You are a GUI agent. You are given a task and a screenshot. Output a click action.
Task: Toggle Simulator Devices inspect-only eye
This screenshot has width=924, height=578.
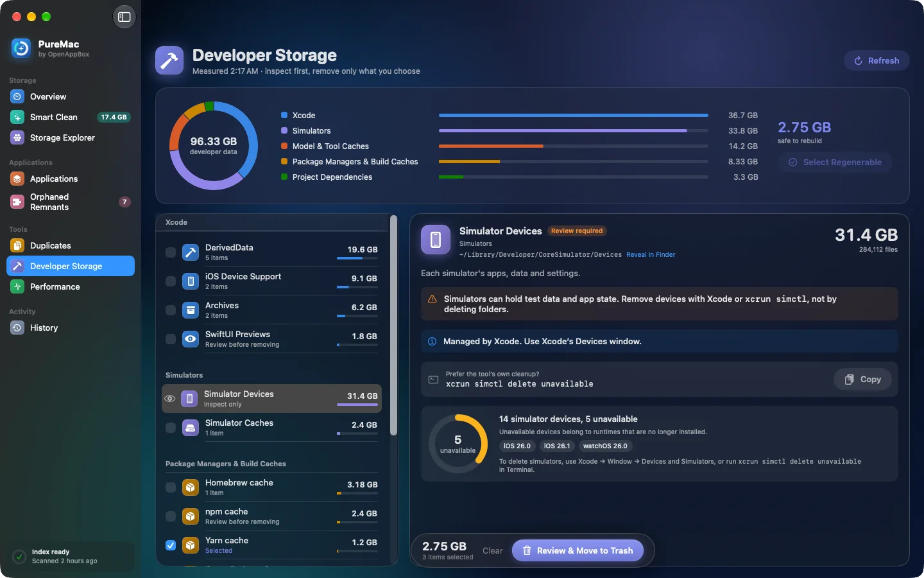click(x=170, y=399)
